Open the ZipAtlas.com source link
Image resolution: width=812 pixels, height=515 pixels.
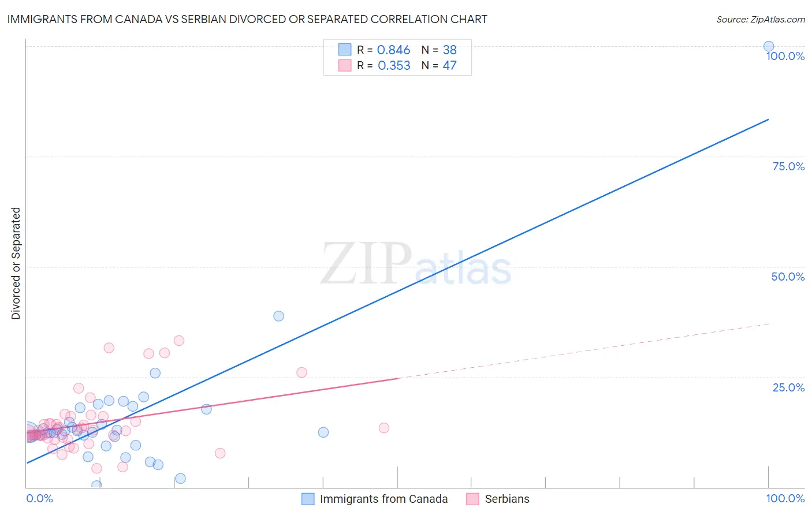(x=761, y=19)
